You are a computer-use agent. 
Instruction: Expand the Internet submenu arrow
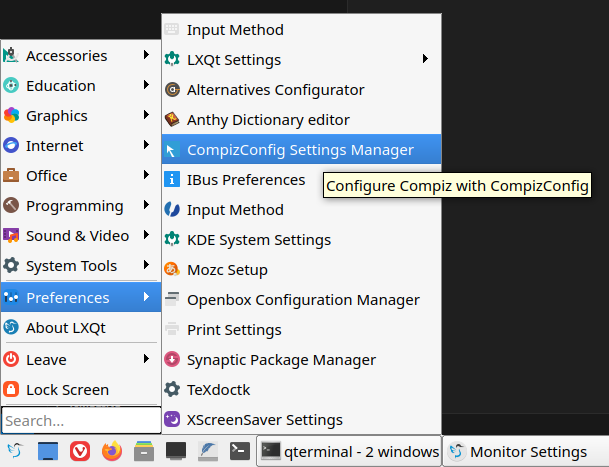pyautogui.click(x=146, y=145)
